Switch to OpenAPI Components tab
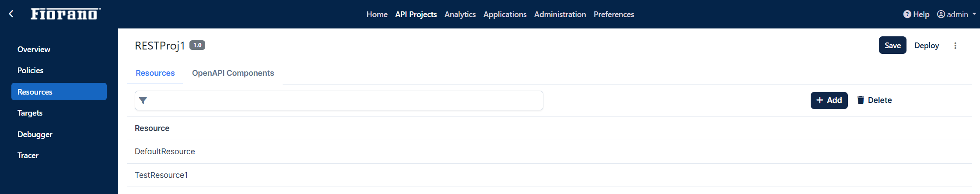This screenshot has height=194, width=980. coord(233,73)
